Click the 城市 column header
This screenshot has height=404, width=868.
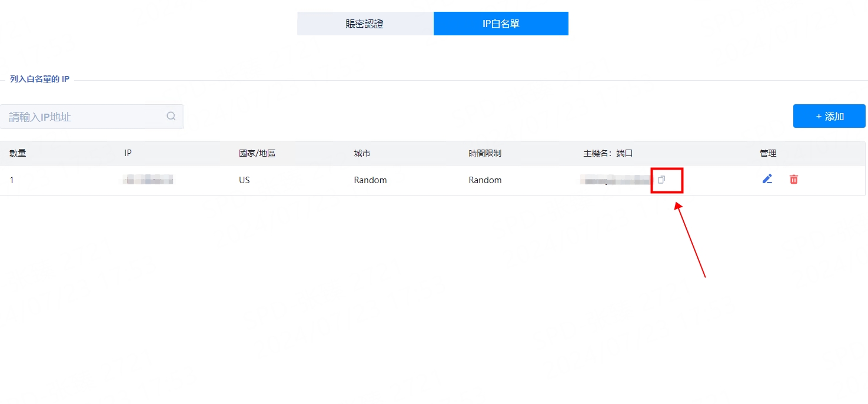pos(362,153)
